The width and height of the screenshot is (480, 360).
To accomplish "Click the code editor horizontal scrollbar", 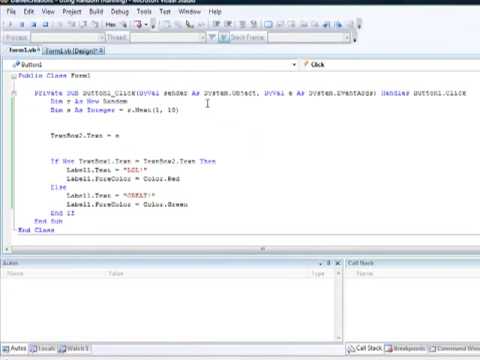I will pos(245,249).
